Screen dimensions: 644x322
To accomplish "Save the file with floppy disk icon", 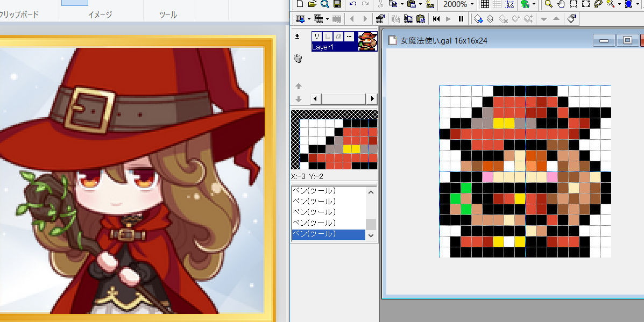I will (x=337, y=4).
